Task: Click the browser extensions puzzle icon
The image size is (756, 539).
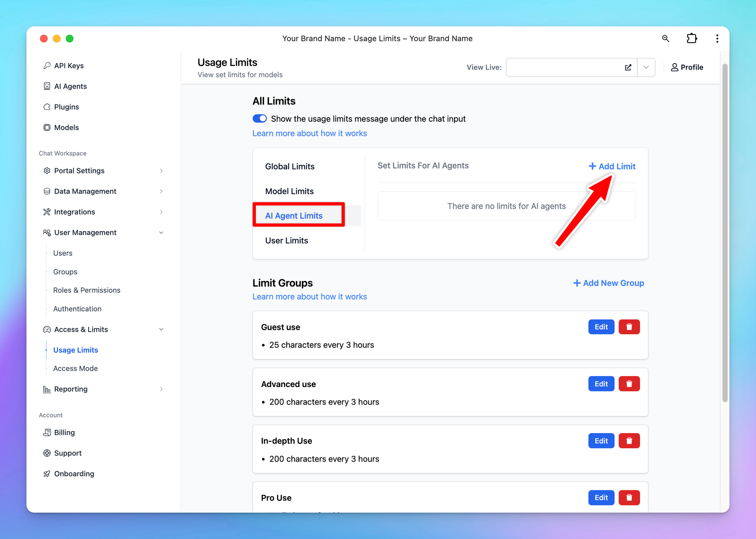Action: pyautogui.click(x=691, y=38)
